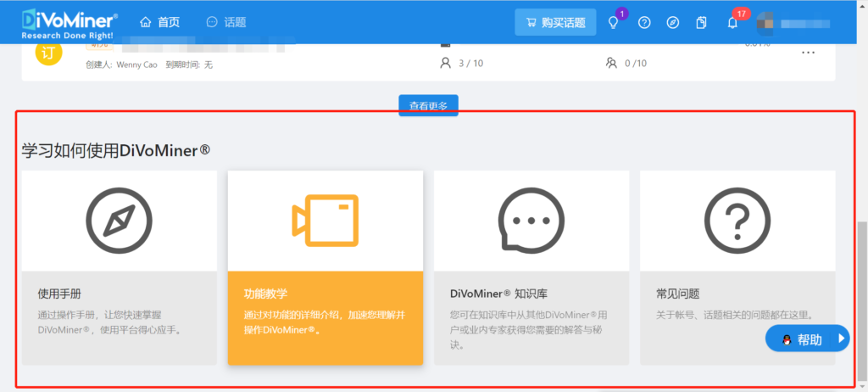Click the video camera icon of 功能教学
The width and height of the screenshot is (868, 392).
[x=325, y=220]
